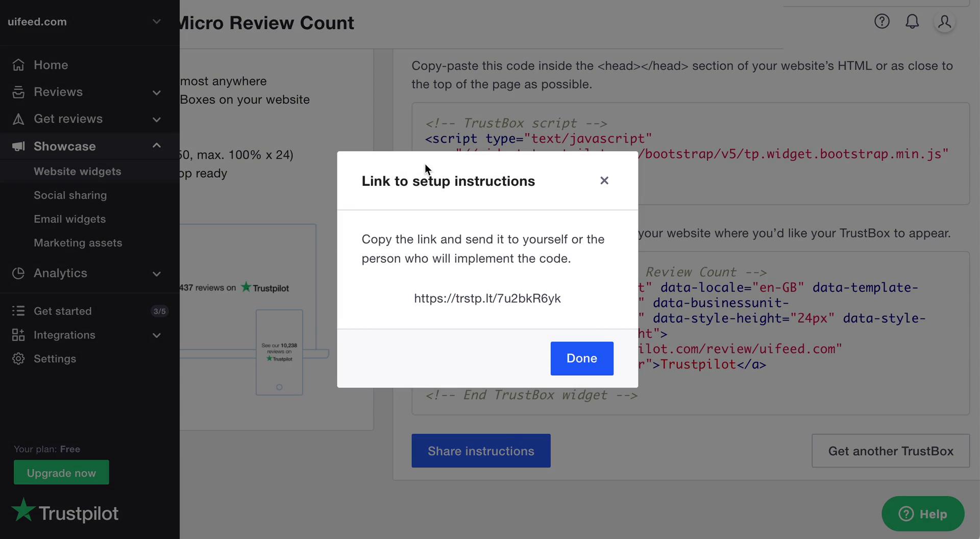
Task: Open the green Help chat button
Action: tap(923, 513)
